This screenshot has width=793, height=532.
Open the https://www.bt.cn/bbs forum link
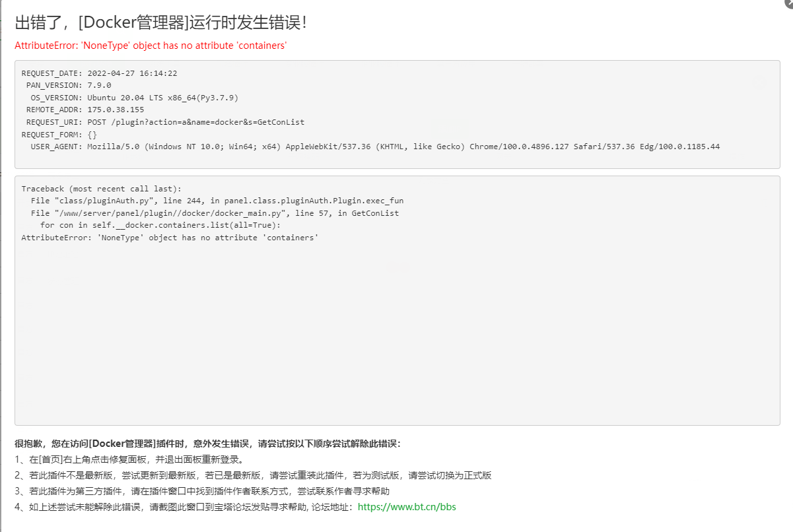(x=407, y=507)
